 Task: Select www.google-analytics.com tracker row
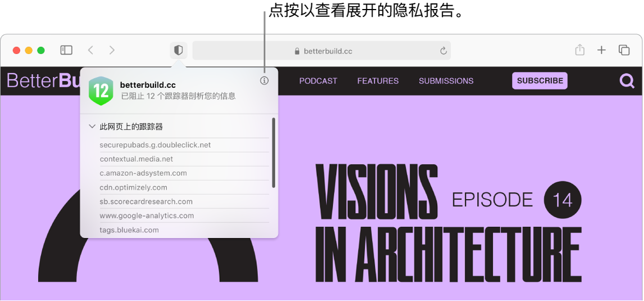click(184, 215)
